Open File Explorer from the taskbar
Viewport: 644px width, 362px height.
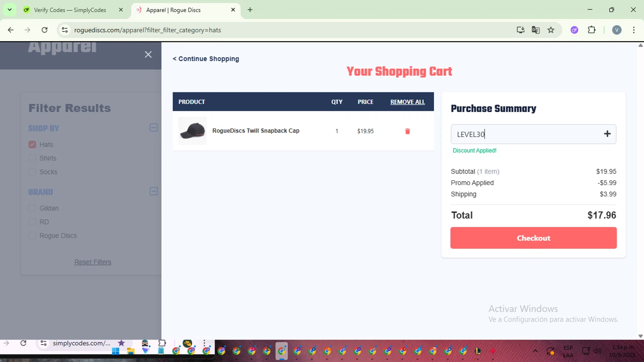(x=131, y=351)
